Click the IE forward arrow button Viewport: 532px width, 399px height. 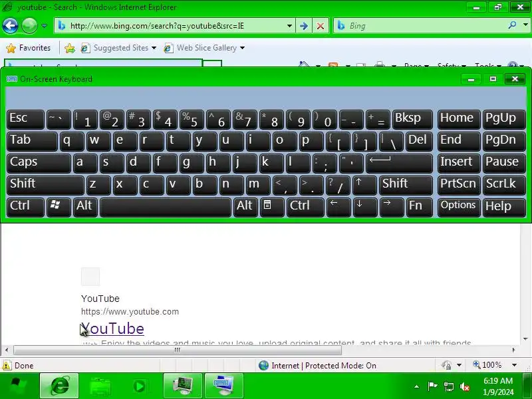pos(29,25)
